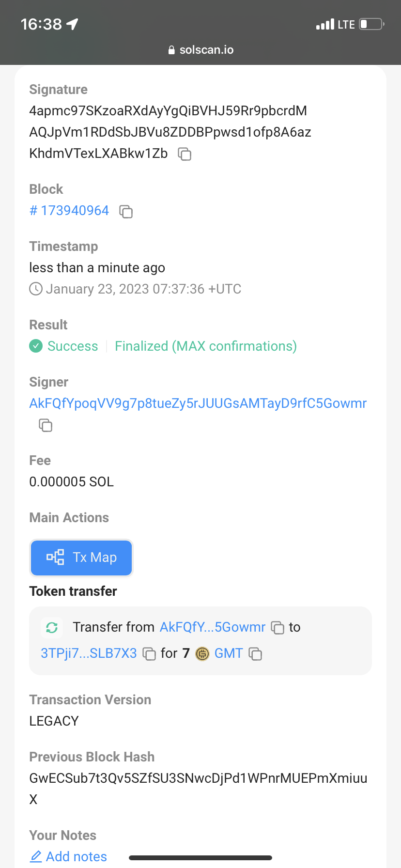Tap the clock icon beside timestamp

pos(36,289)
